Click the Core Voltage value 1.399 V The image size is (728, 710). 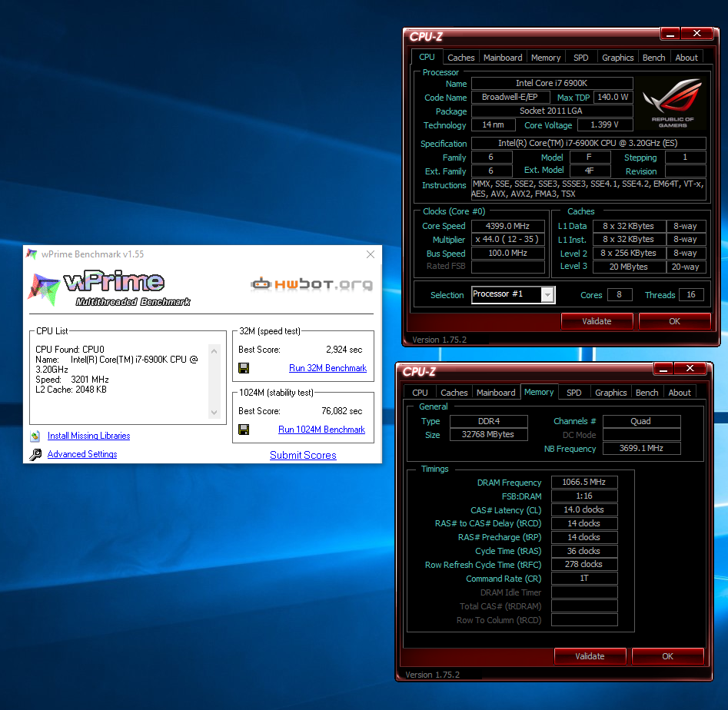pyautogui.click(x=605, y=124)
